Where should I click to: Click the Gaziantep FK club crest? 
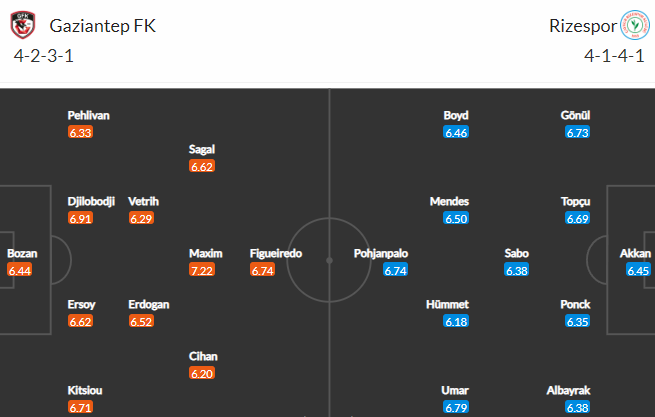[x=23, y=25]
